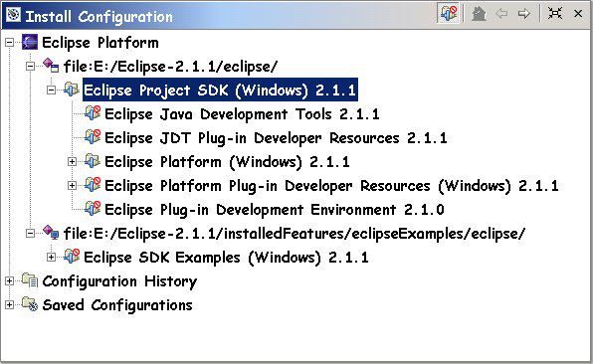Click the Saved Configurations folder icon

(30, 304)
